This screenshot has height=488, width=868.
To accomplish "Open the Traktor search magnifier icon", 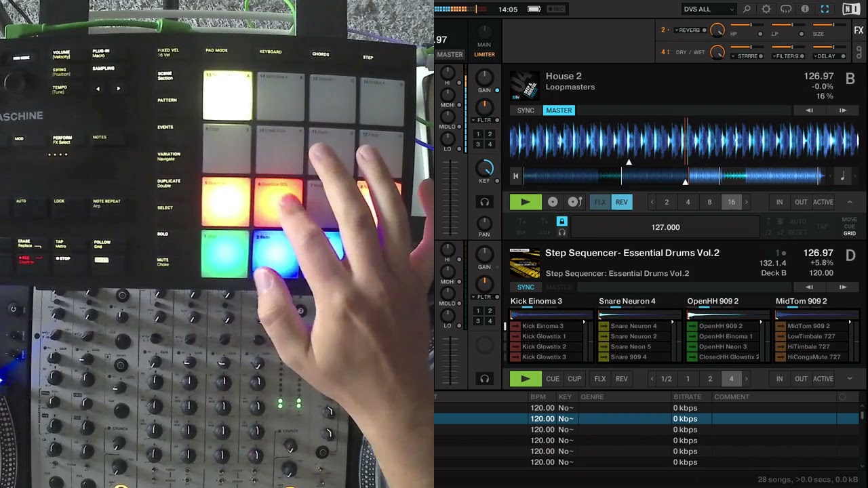I will [747, 9].
